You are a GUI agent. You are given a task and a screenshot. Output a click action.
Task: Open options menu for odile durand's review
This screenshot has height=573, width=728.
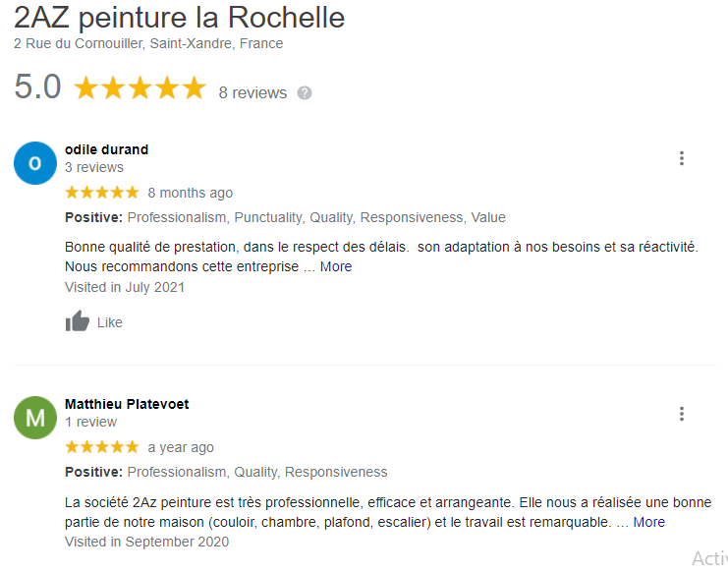pos(681,158)
